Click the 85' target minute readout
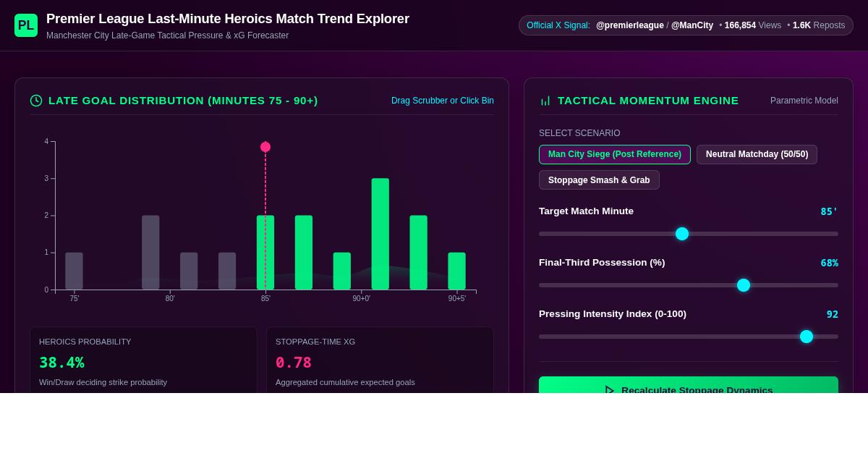868x456 pixels. pyautogui.click(x=829, y=211)
